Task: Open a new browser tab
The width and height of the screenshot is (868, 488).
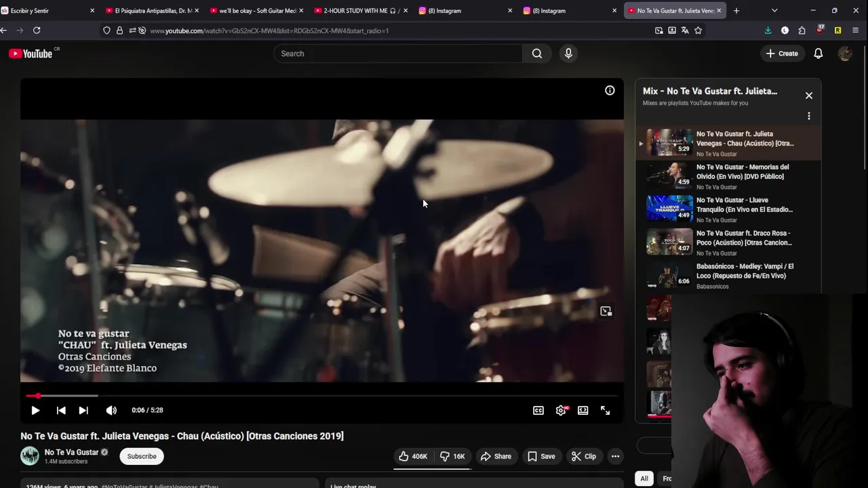Action: (x=736, y=11)
